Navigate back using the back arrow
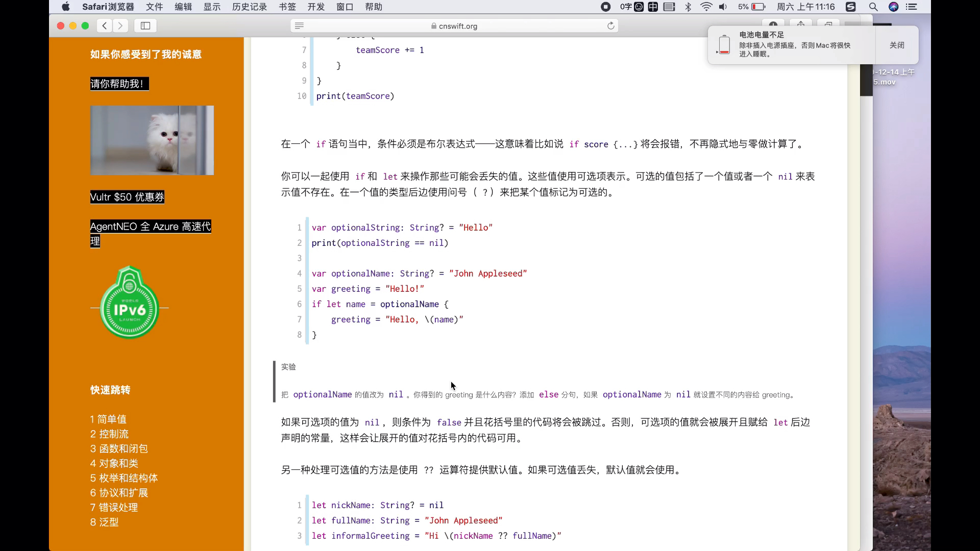The width and height of the screenshot is (980, 551). [104, 26]
